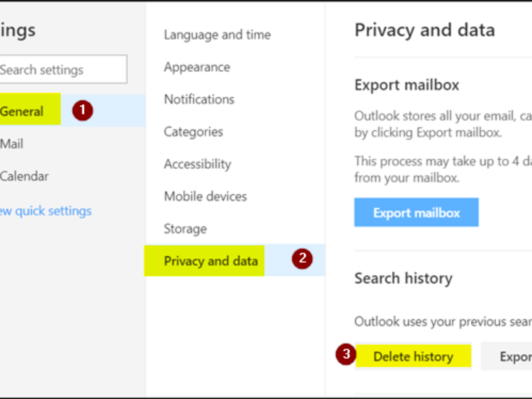Select Privacy and data in the submenu
The image size is (532, 399).
click(211, 261)
